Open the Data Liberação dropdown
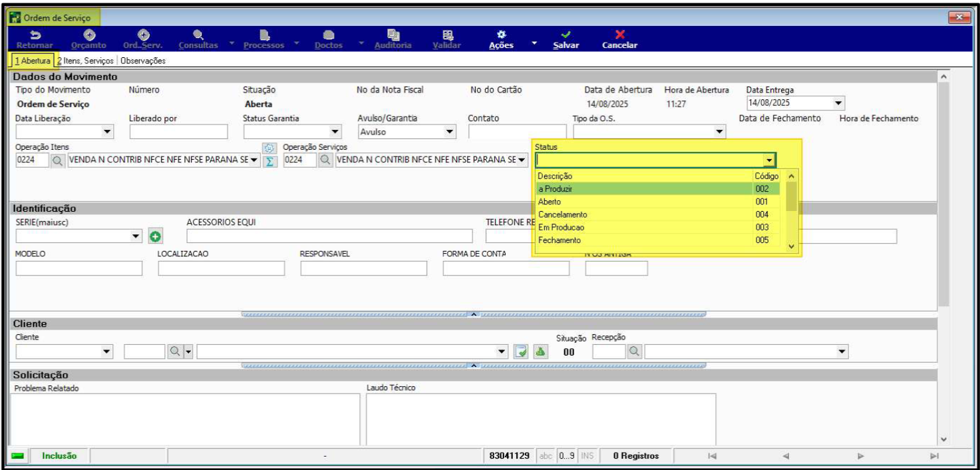 coord(108,132)
